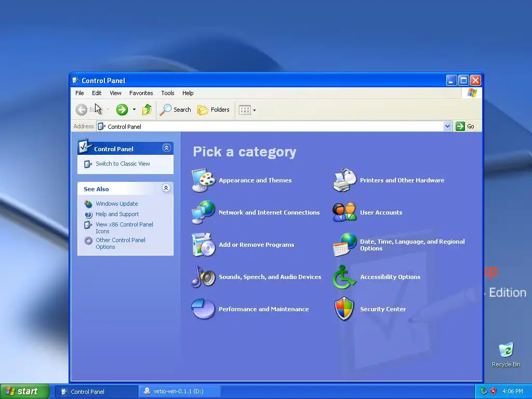Click the Printers and Other Hardware text link

402,180
